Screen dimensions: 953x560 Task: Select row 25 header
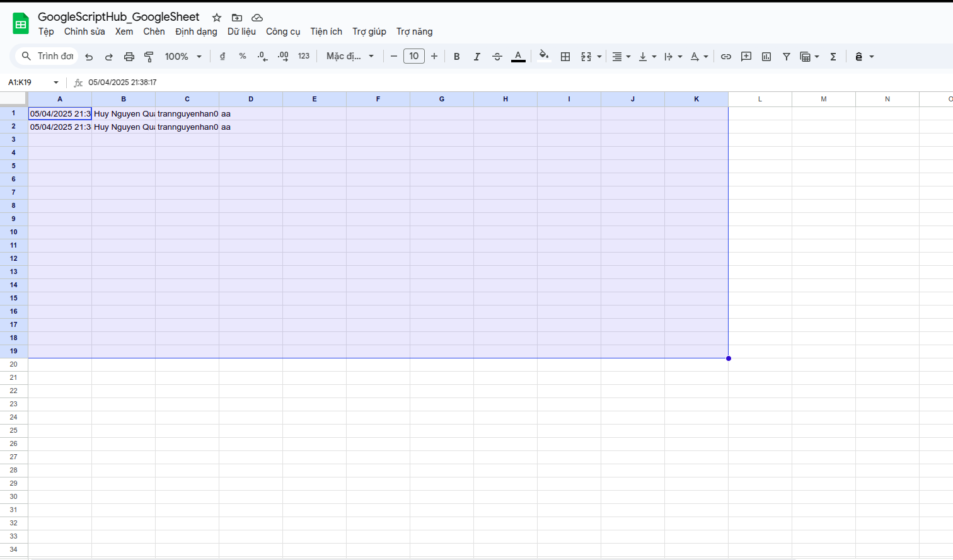tap(14, 430)
